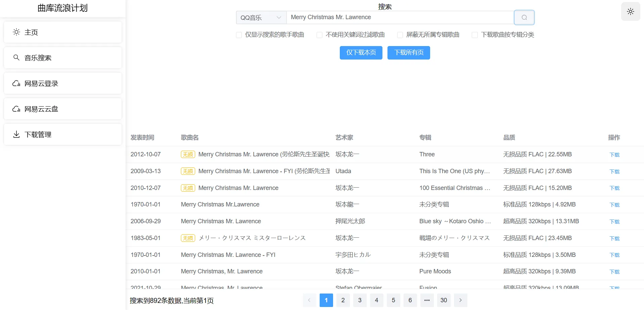Image resolution: width=644 pixels, height=310 pixels.
Task: Download the 坂本龍一 128kbps 4.92MB track
Action: (x=614, y=205)
